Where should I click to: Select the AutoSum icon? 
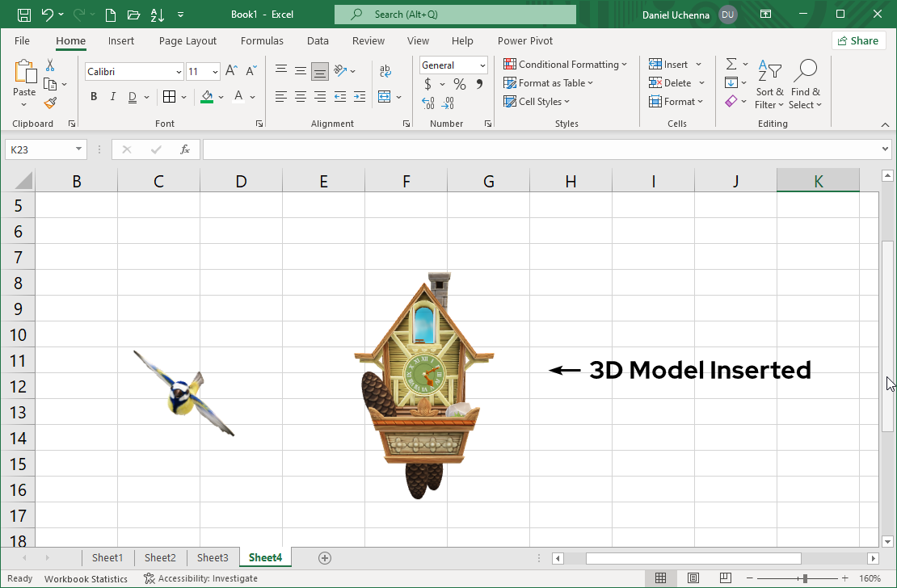pos(730,63)
